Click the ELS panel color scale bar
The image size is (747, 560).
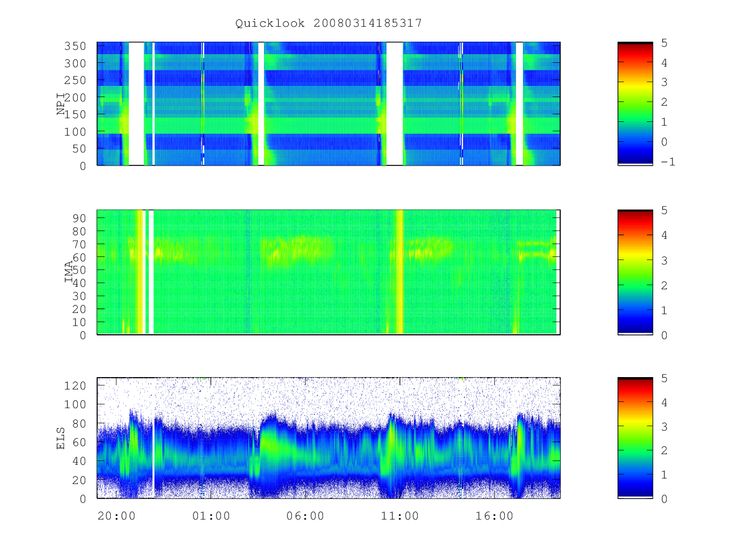coord(635,437)
